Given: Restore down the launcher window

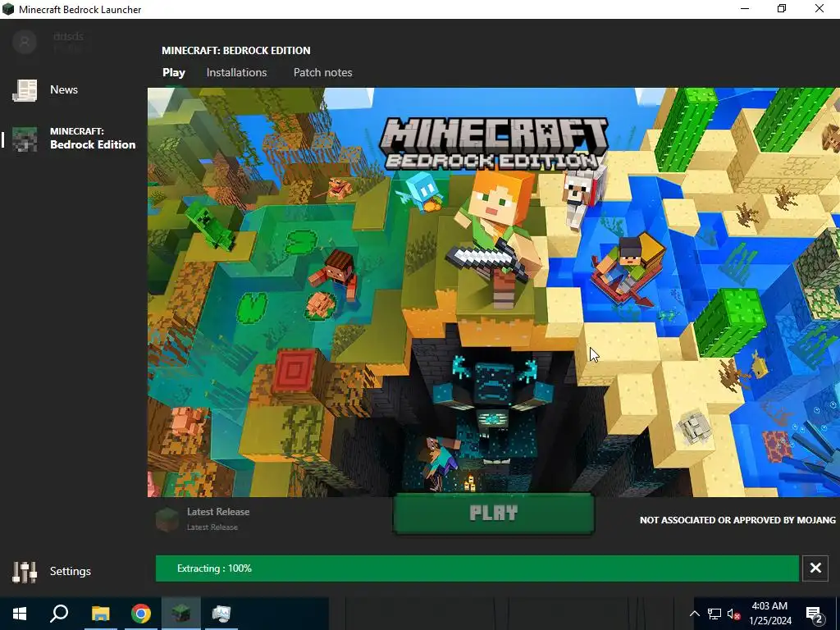Looking at the screenshot, I should click(782, 9).
